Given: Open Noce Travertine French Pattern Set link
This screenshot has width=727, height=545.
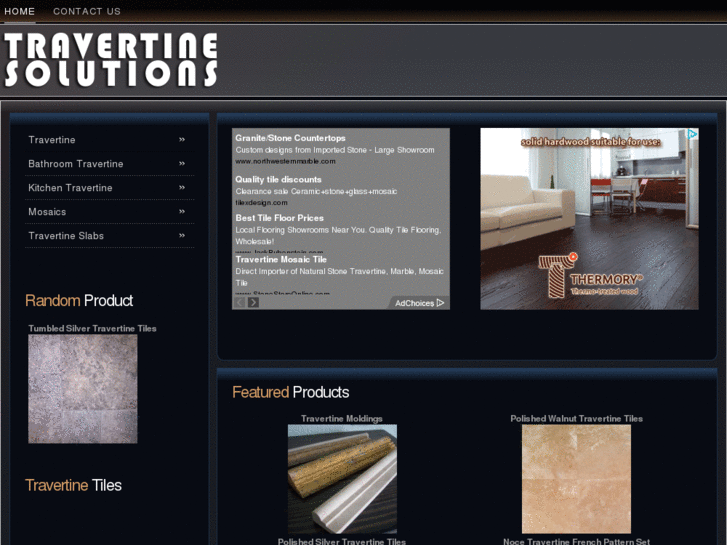Looking at the screenshot, I should point(576,541).
